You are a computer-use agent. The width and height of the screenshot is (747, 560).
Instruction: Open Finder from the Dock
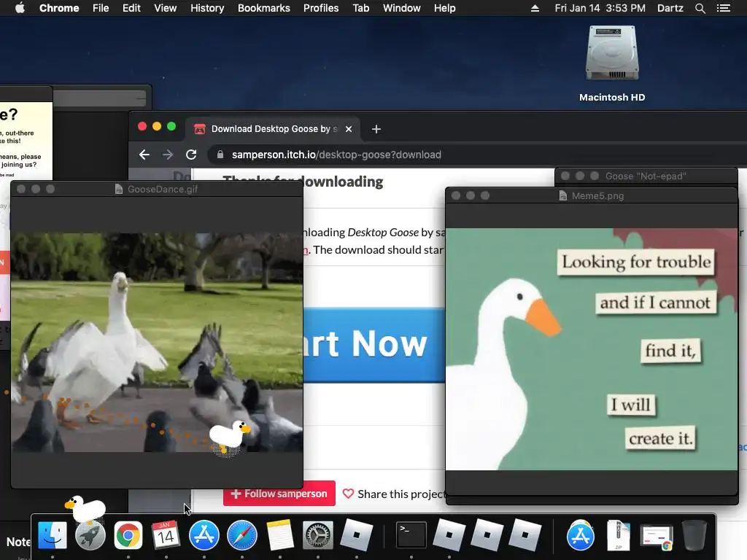click(52, 535)
